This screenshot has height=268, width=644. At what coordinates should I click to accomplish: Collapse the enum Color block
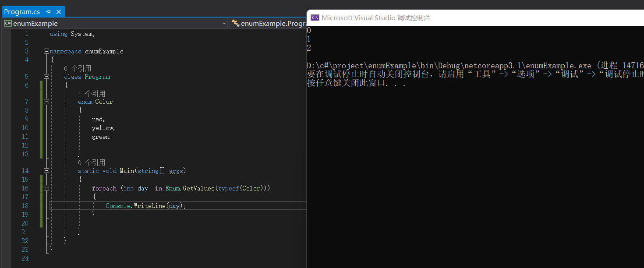(x=46, y=102)
